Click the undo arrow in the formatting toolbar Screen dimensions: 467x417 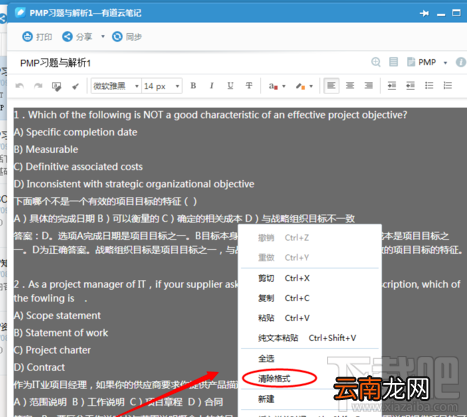coord(20,86)
